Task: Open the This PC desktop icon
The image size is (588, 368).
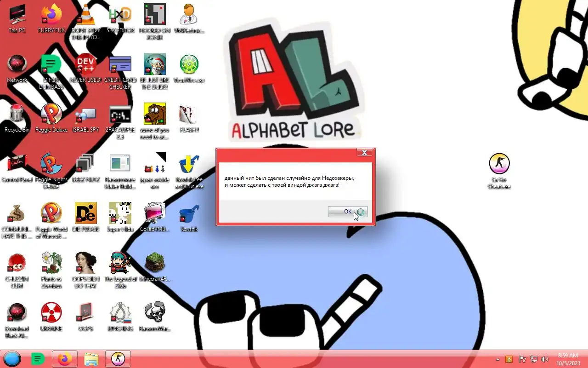Action: pyautogui.click(x=17, y=18)
